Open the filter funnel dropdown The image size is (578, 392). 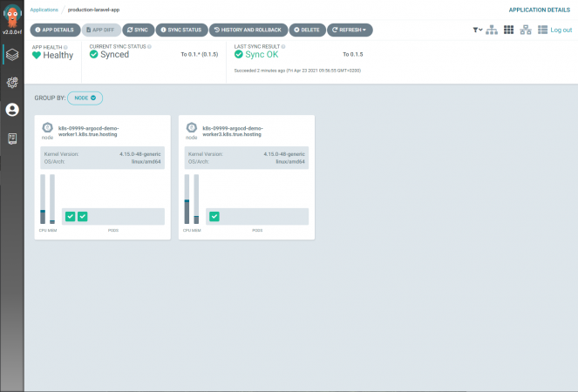[478, 30]
